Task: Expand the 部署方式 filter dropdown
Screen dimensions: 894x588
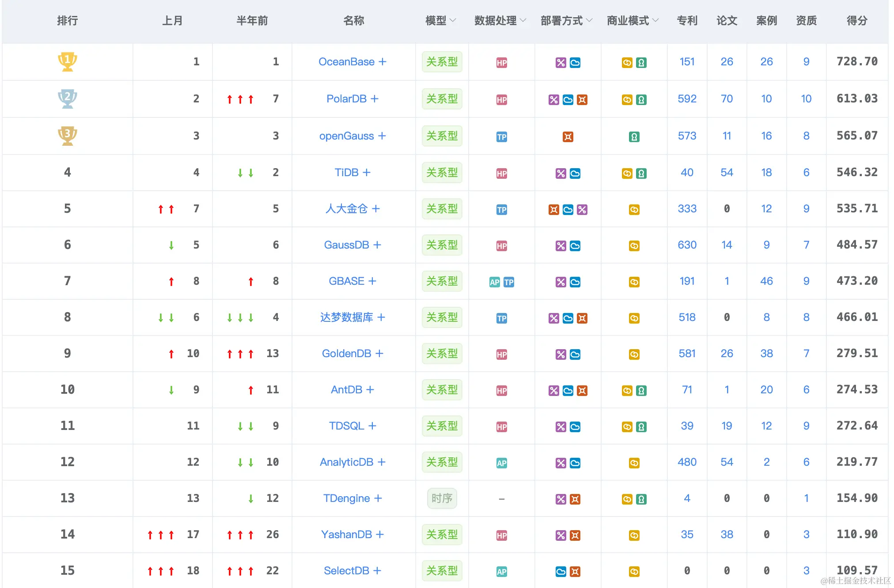Action: [589, 20]
